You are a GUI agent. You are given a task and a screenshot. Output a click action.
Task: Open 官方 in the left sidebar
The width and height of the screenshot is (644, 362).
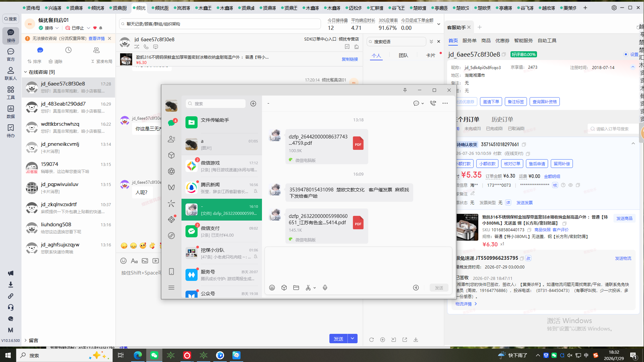[x=11, y=55]
